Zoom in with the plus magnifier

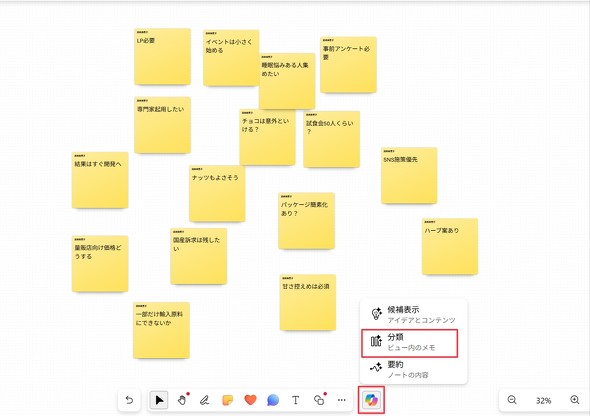point(575,400)
